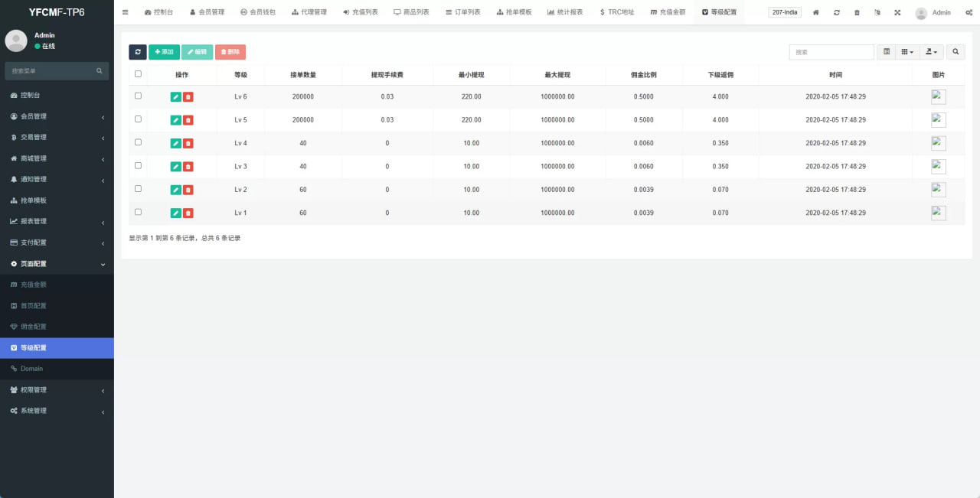Toggle the card view icon button
Viewport: 980px width, 498px height.
click(887, 52)
